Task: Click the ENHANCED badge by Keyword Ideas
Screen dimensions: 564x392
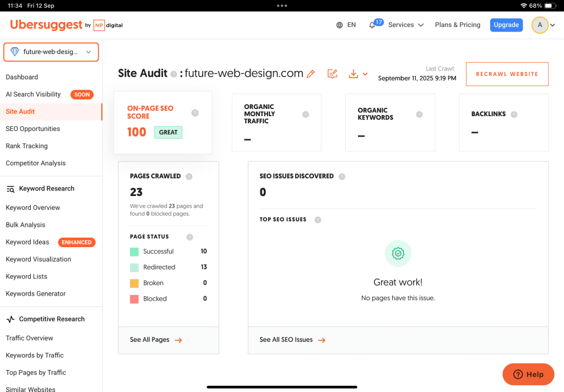Action: click(x=77, y=242)
